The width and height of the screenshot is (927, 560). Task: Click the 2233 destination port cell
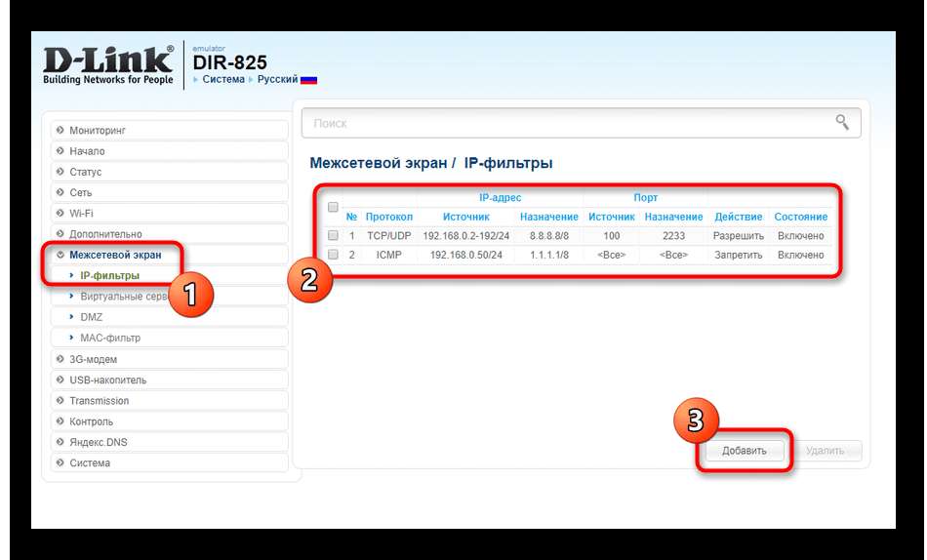tap(674, 235)
